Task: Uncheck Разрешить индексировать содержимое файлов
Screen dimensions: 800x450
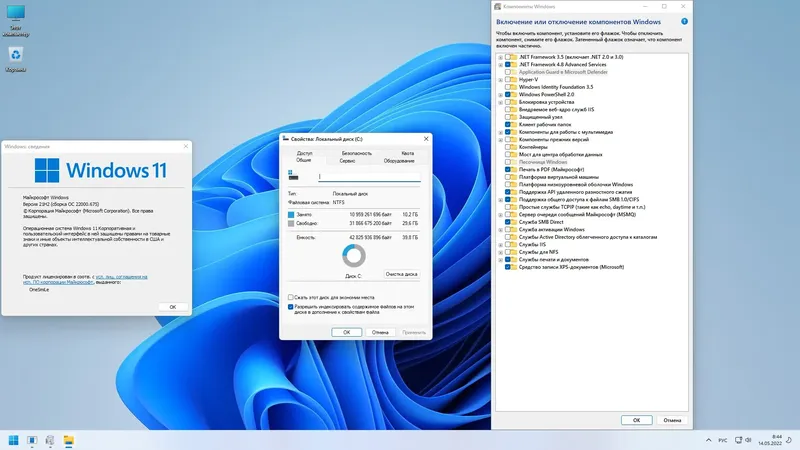Action: click(x=290, y=307)
